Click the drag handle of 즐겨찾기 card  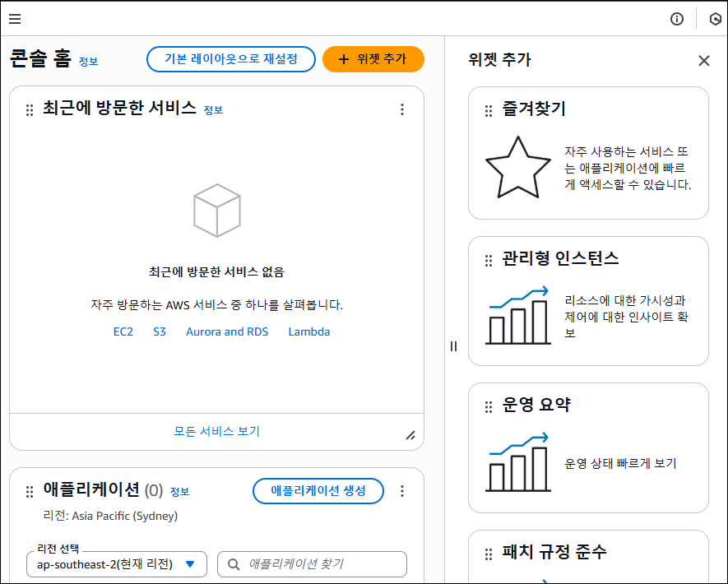point(489,111)
